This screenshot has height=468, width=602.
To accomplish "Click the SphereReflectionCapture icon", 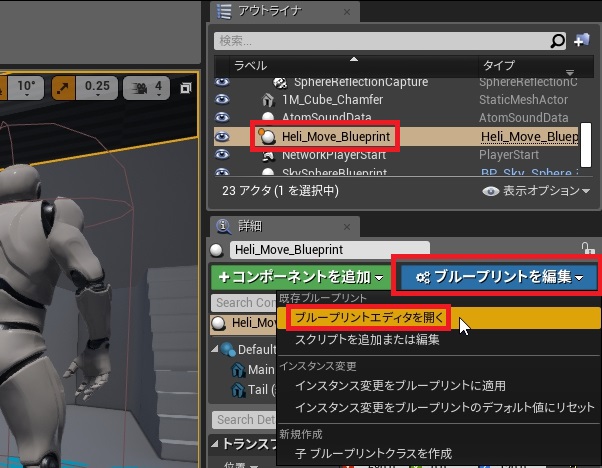I will [280, 82].
